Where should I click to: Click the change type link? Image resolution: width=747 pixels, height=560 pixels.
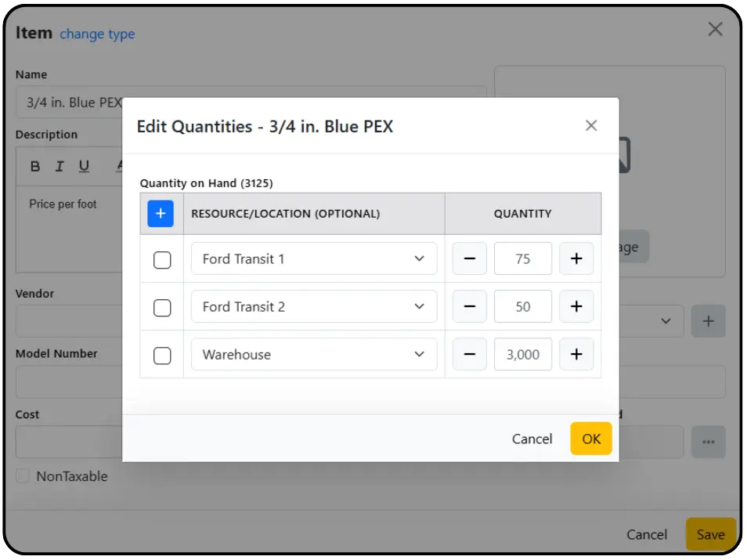click(x=97, y=34)
